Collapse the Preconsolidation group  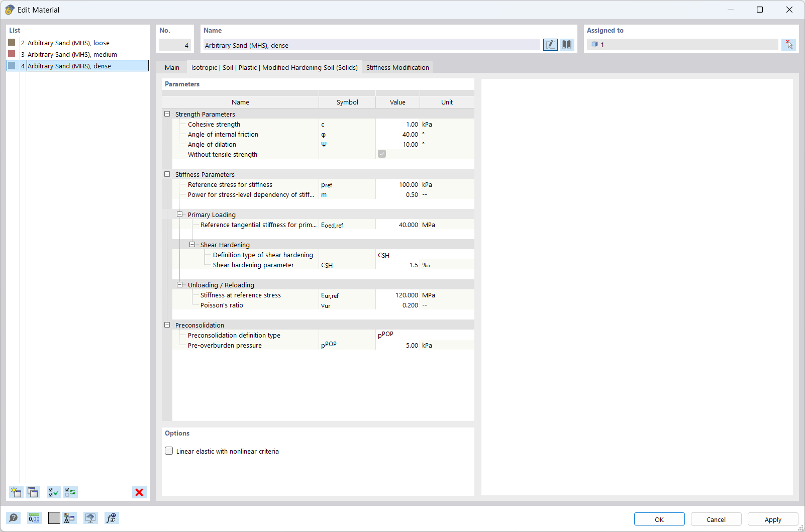167,325
